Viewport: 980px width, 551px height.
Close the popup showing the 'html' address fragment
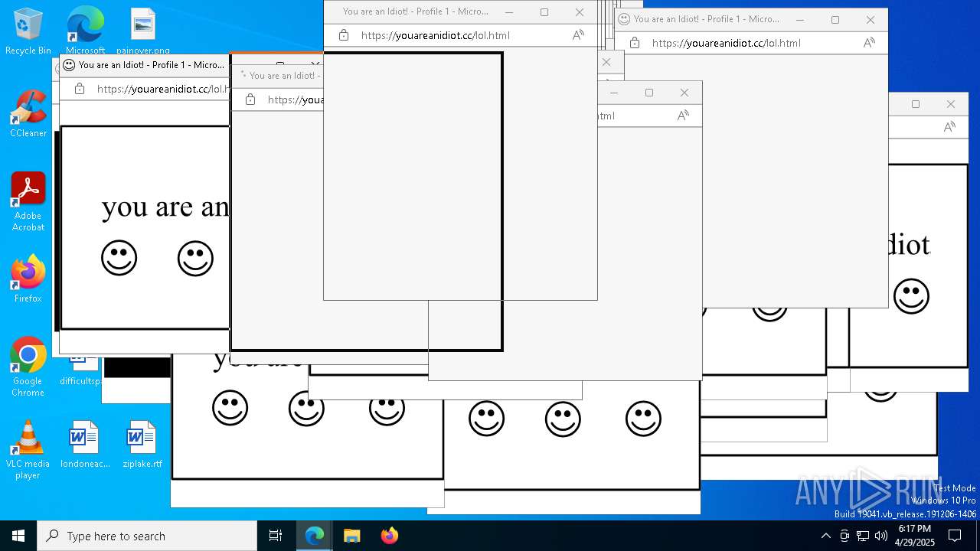[684, 93]
